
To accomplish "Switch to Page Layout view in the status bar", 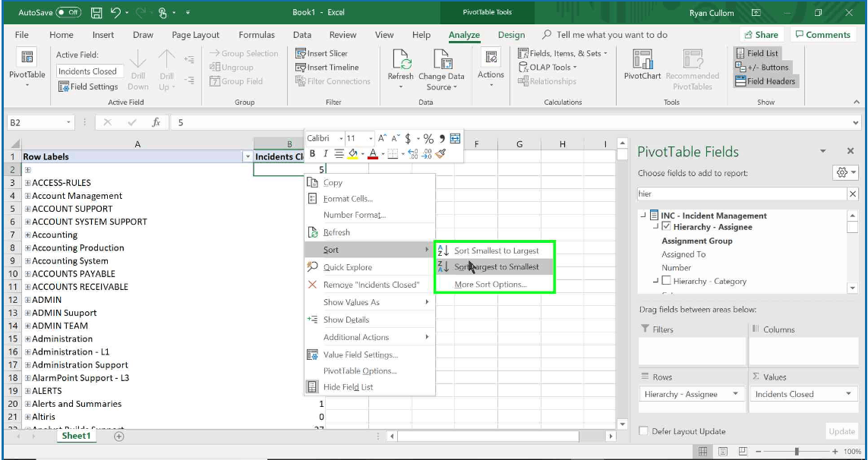I will point(723,451).
